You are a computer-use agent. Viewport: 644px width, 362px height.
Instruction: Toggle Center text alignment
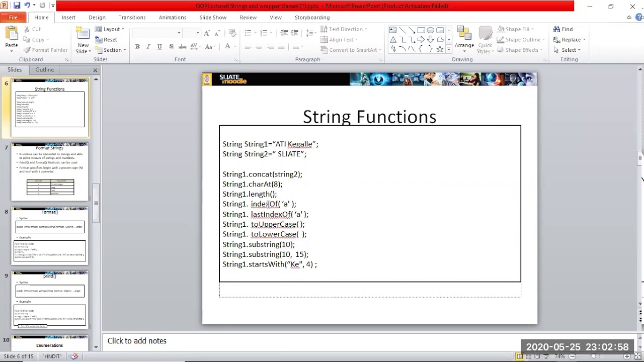[259, 46]
